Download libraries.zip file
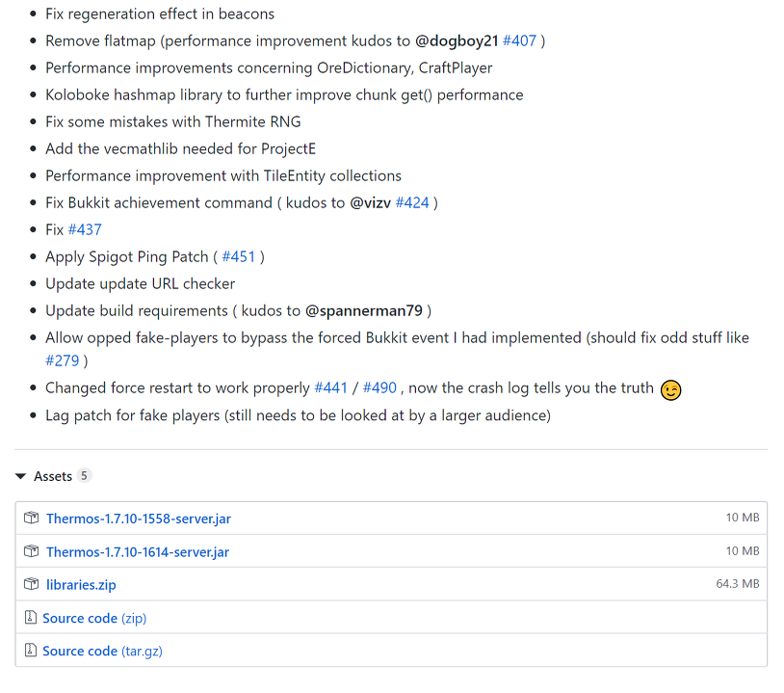This screenshot has height=693, width=784. coord(81,585)
